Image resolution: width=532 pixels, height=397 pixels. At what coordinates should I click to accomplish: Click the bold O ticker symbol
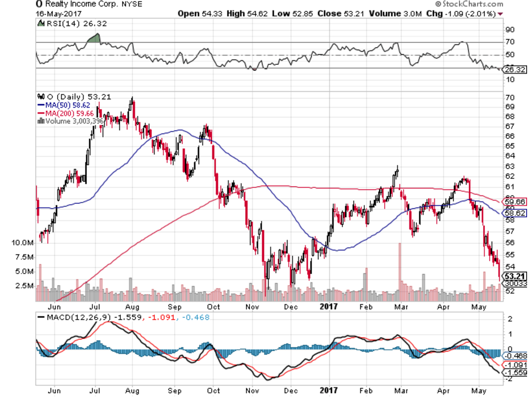(x=40, y=4)
